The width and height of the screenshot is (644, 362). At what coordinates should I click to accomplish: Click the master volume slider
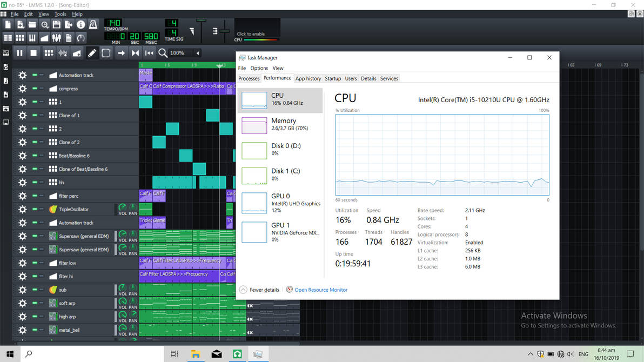201,30
